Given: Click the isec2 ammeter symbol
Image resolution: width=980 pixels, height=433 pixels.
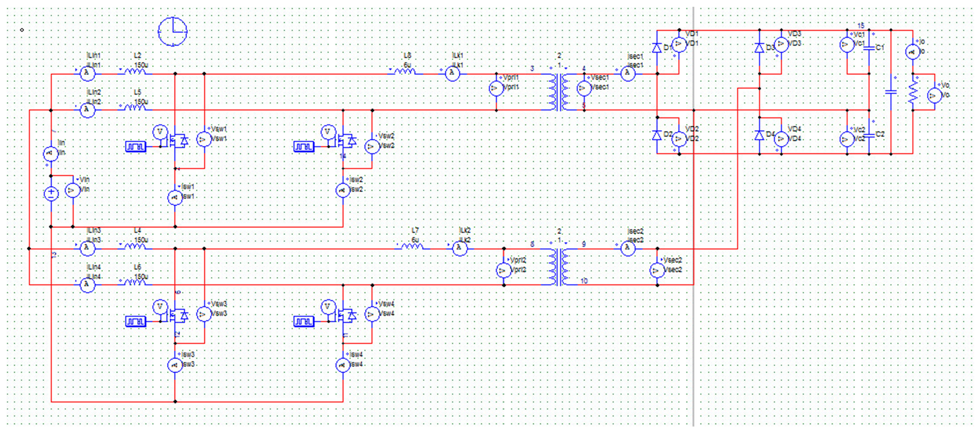Looking at the screenshot, I should click(x=628, y=248).
